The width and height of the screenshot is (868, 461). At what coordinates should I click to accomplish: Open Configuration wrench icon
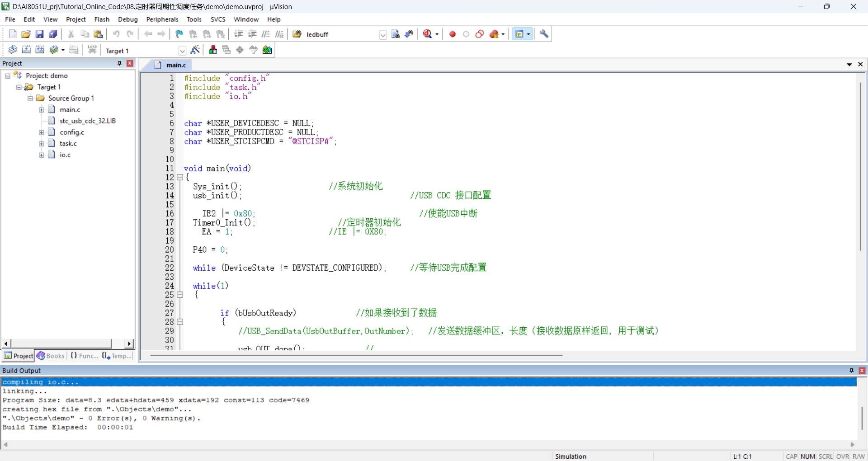[x=544, y=34]
